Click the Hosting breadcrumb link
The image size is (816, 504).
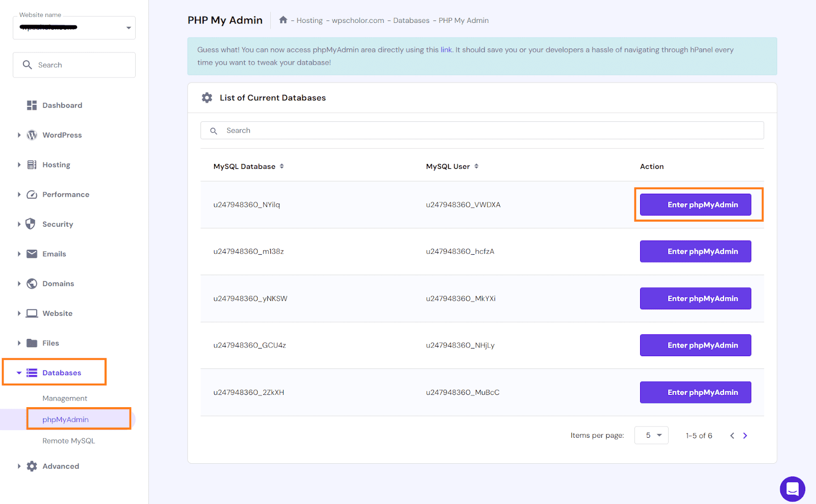[x=310, y=20]
